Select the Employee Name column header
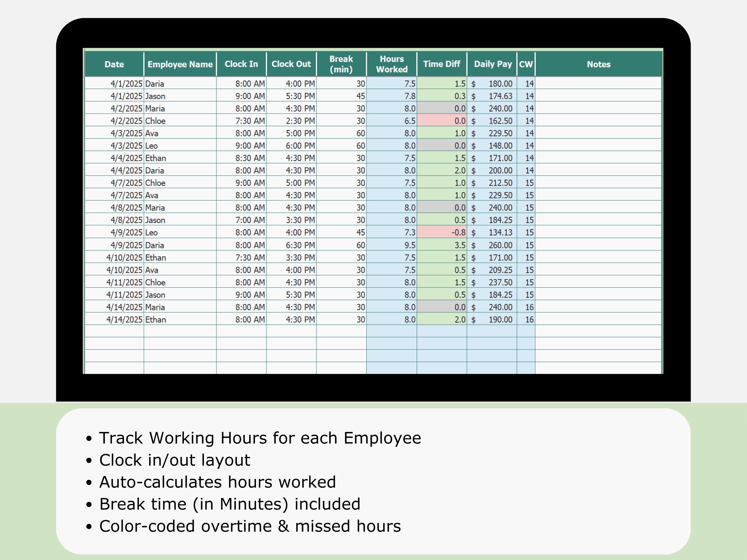 180,64
